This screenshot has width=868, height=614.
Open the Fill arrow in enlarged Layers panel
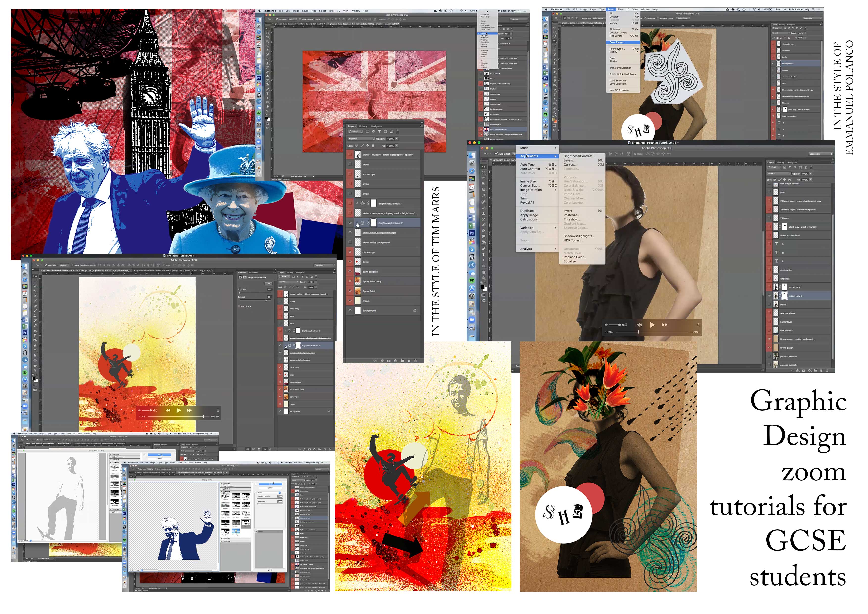(397, 146)
